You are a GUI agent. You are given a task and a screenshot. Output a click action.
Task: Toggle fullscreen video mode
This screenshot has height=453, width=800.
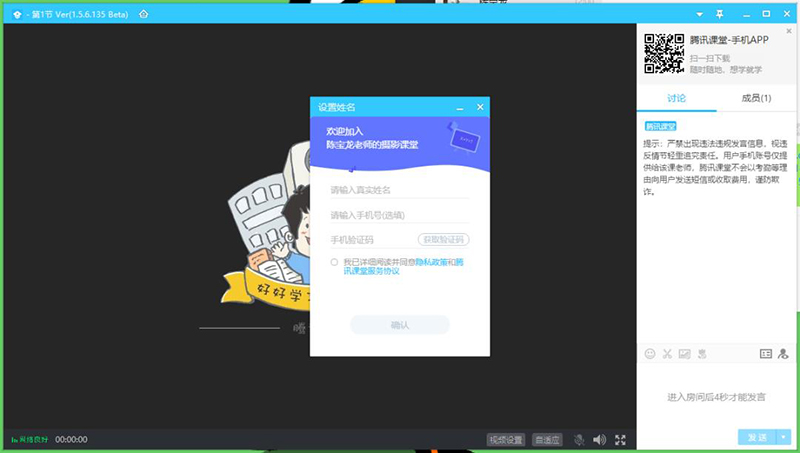click(621, 439)
